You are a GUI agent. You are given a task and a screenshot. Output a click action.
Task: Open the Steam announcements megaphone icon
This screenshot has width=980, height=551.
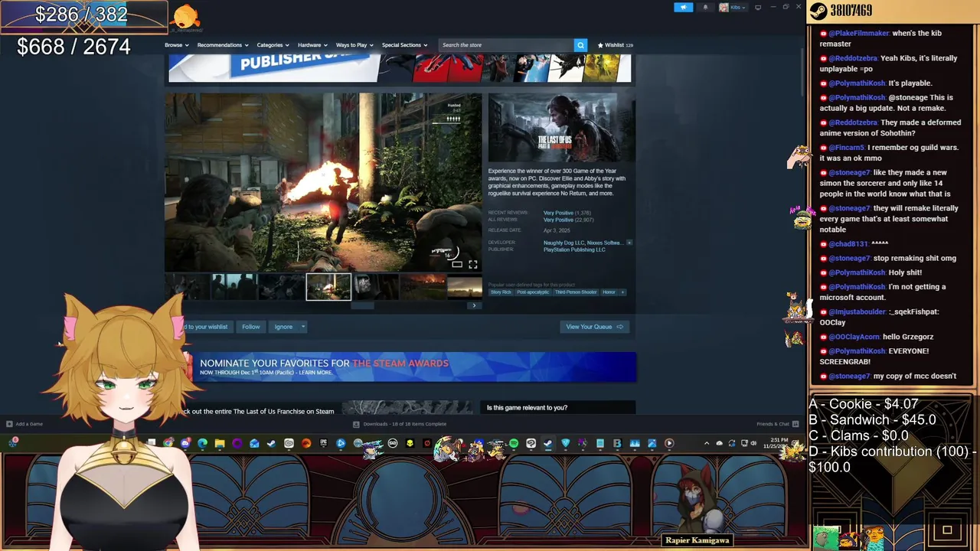(x=683, y=7)
